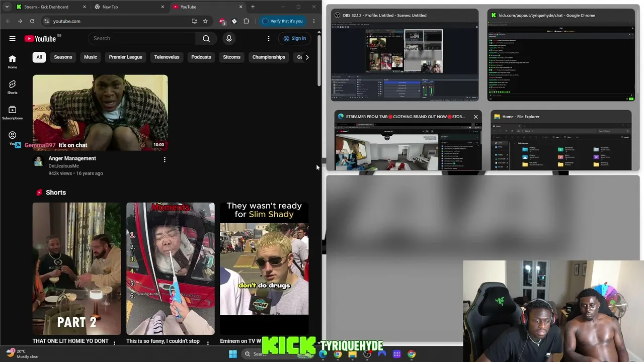Click the Verify that it's you button
The width and height of the screenshot is (644, 362).
[282, 21]
